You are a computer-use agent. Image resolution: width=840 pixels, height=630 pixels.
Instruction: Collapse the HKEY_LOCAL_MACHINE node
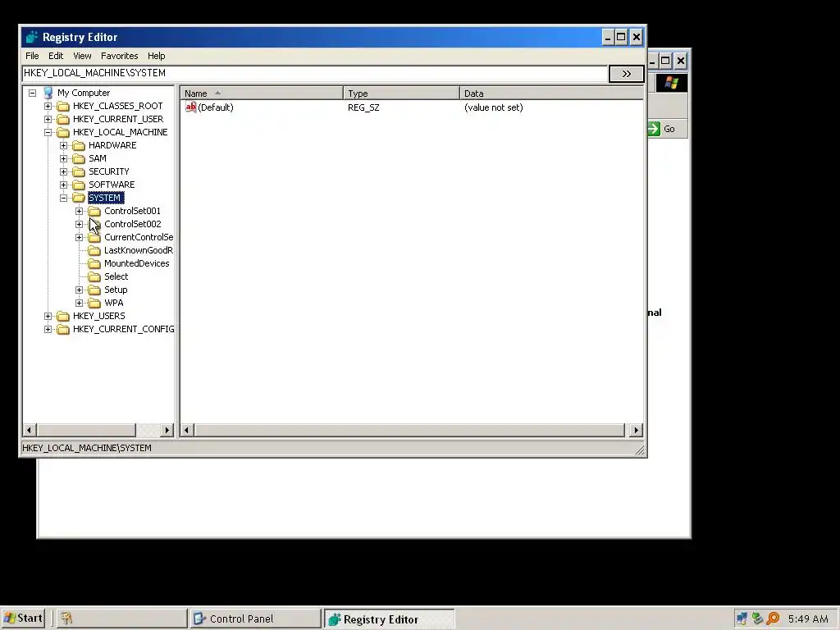pos(48,132)
